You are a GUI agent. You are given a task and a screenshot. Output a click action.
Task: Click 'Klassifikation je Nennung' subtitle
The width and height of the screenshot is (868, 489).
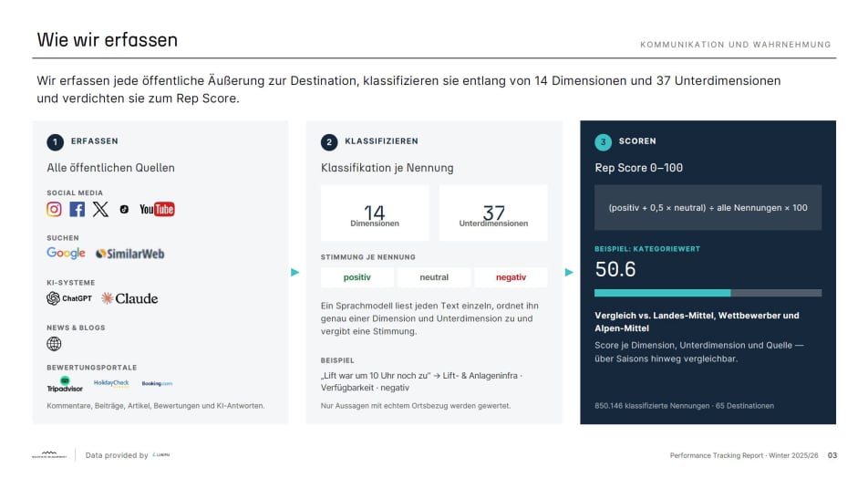tap(387, 168)
